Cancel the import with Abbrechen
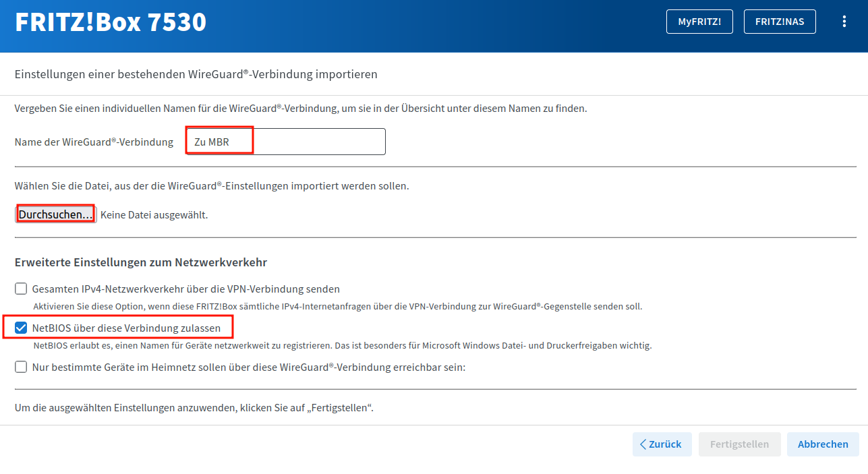This screenshot has height=474, width=868. click(822, 444)
